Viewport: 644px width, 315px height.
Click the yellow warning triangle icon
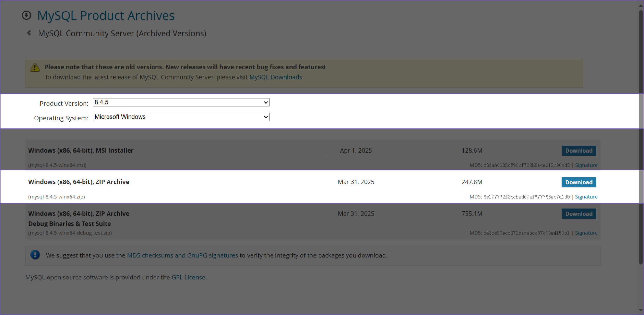tap(35, 67)
